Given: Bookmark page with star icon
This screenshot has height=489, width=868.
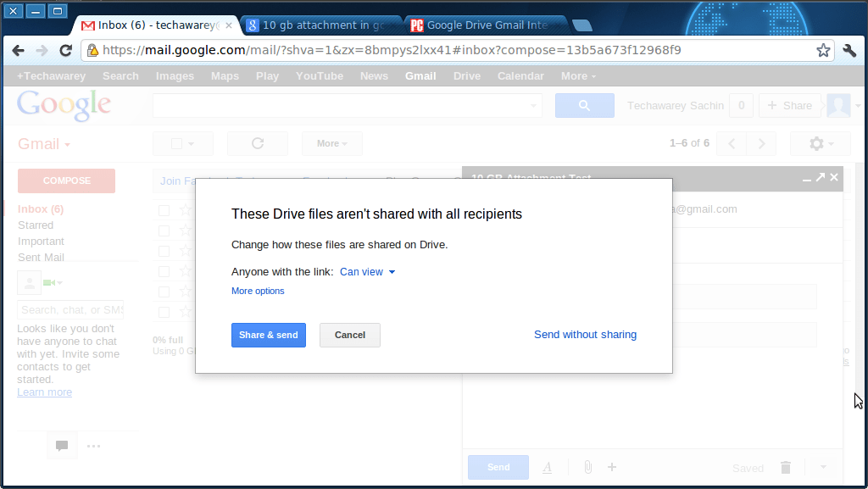Looking at the screenshot, I should click(823, 50).
